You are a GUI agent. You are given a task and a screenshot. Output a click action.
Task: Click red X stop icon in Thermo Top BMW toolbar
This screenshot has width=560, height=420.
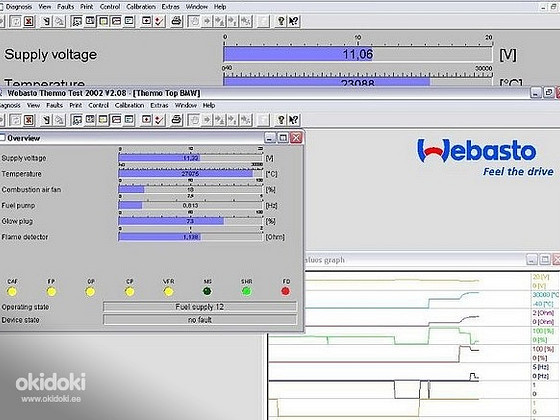pyautogui.click(x=29, y=120)
